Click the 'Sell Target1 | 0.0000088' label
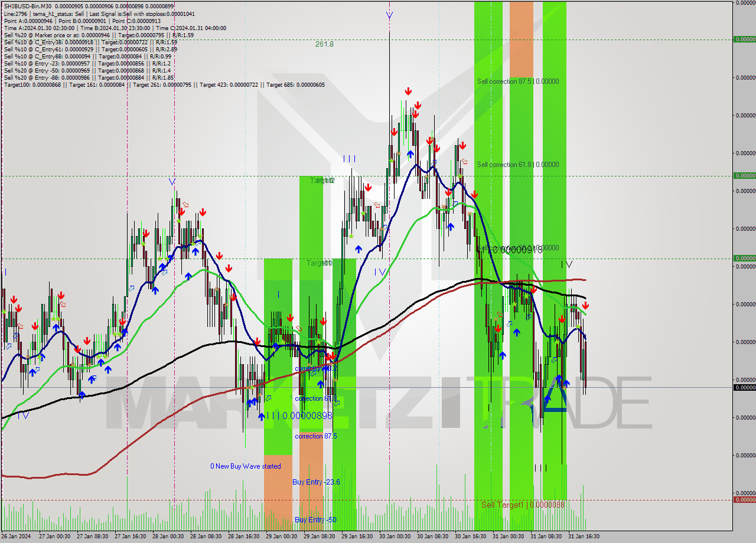This screenshot has width=756, height=543. [x=523, y=505]
